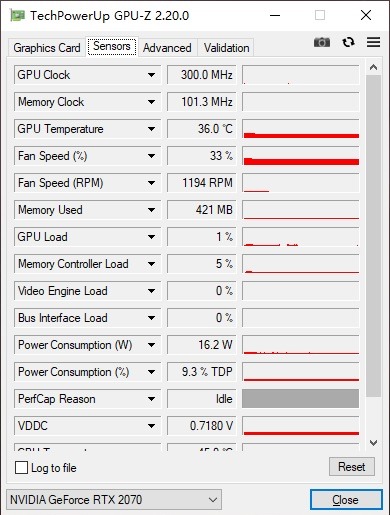
Task: Open the Validation tab
Action: 226,48
